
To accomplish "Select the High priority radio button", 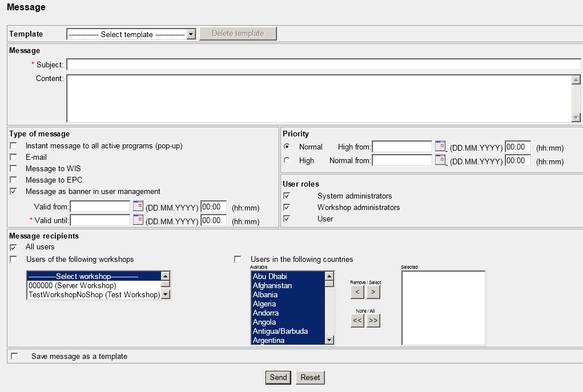I will tap(287, 160).
